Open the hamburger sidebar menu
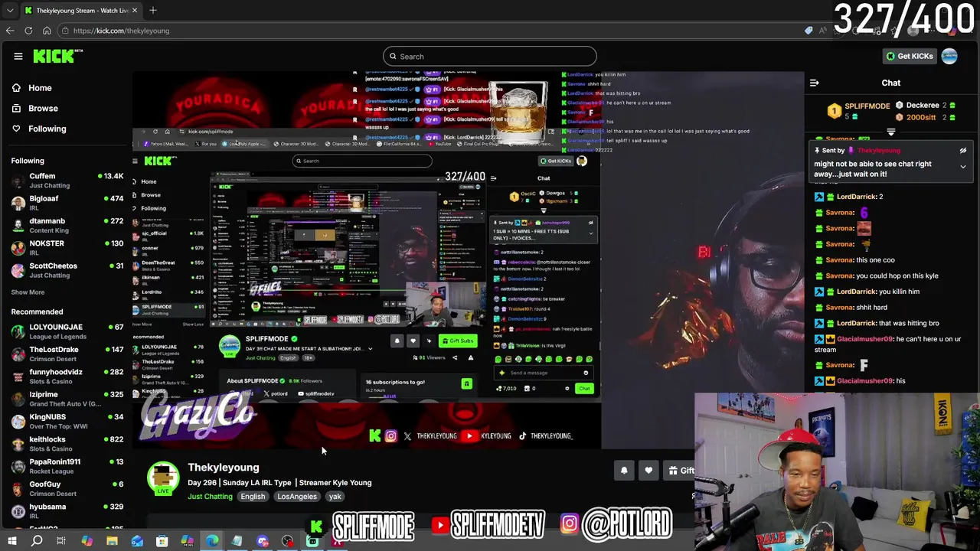The height and width of the screenshot is (551, 980). tap(18, 56)
